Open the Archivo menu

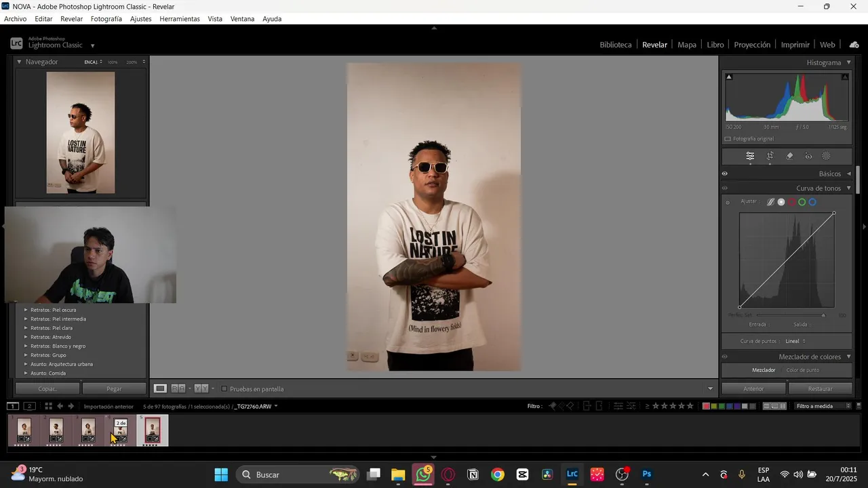point(15,19)
